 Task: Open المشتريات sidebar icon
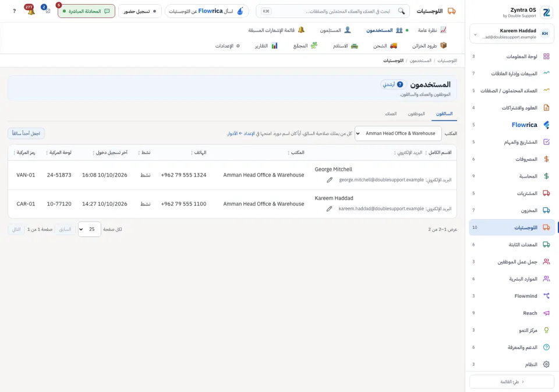point(546,193)
